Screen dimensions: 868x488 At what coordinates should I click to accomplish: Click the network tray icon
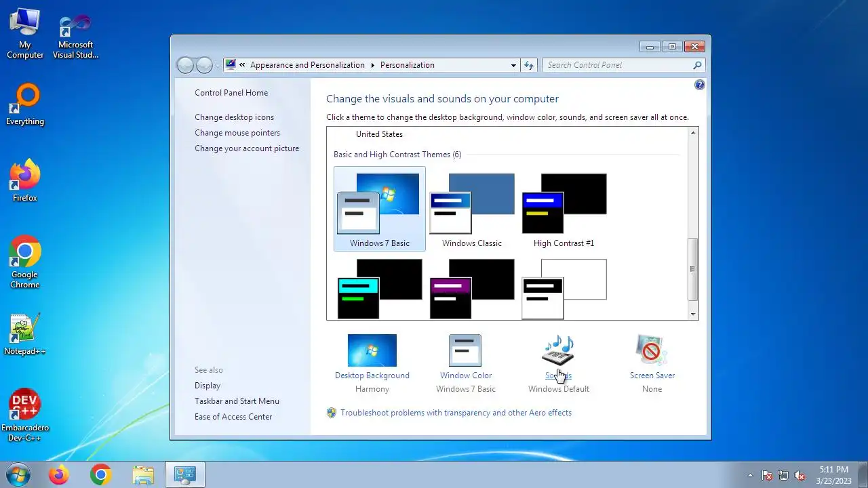(x=783, y=475)
